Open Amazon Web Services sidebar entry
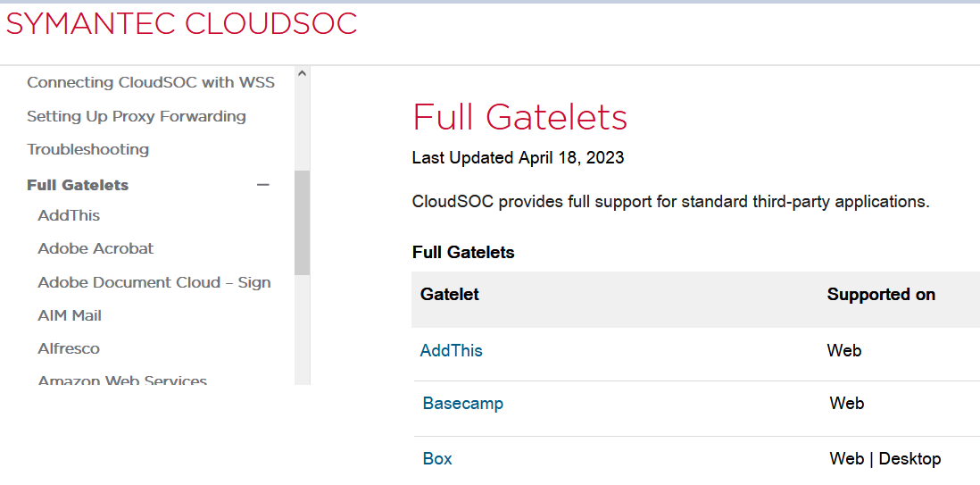980x485 pixels. [x=122, y=380]
